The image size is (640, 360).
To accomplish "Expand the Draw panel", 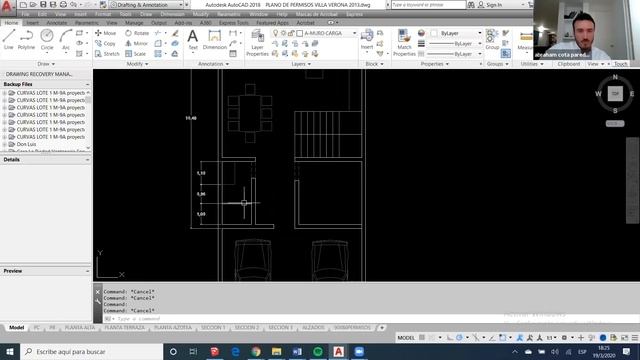I will click(x=46, y=64).
